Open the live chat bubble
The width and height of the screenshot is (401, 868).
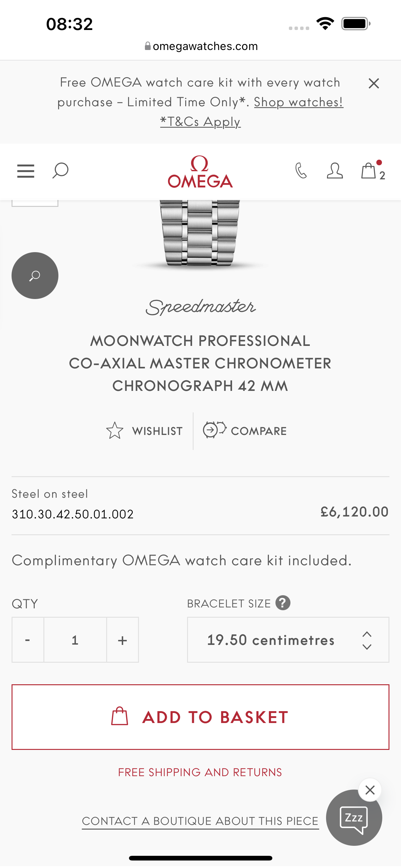[354, 818]
